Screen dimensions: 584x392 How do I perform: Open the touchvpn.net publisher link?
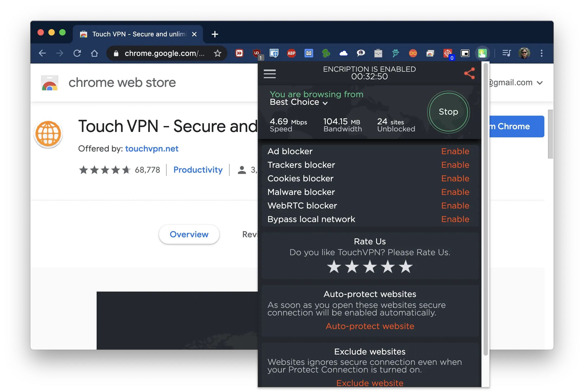click(x=152, y=148)
